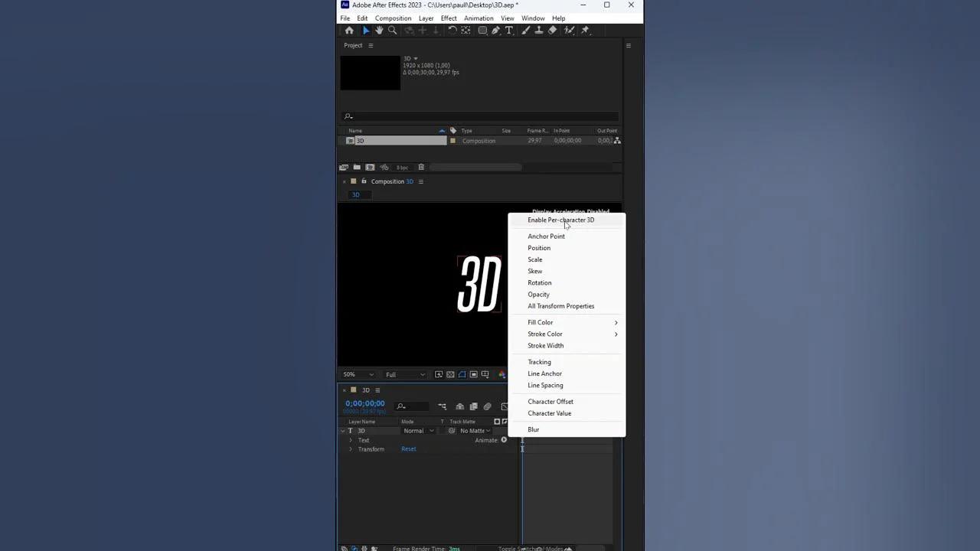Screen dimensions: 980x551
Task: Select the Horizontal Type tool
Action: 508,31
